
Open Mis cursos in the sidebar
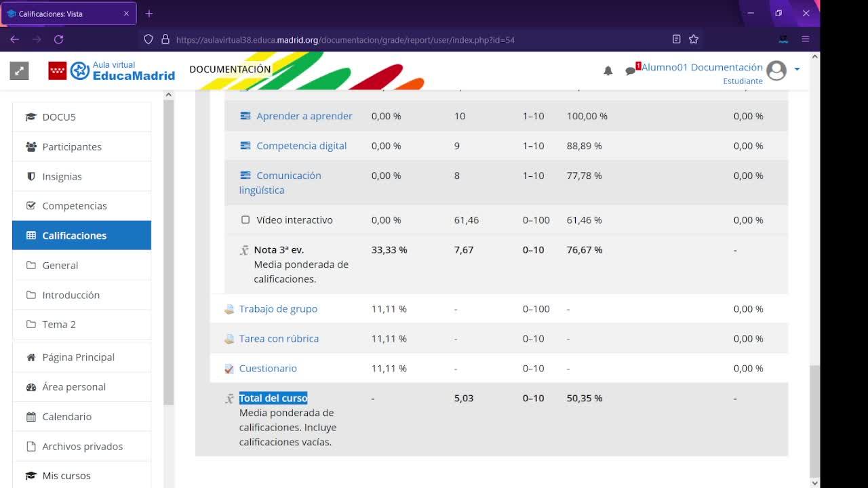tap(81, 475)
